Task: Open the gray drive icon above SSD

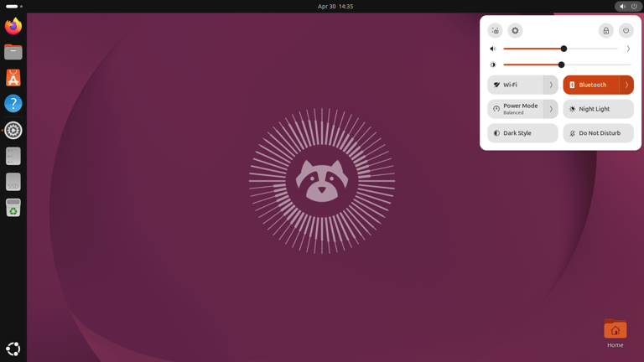Action: coord(13,156)
